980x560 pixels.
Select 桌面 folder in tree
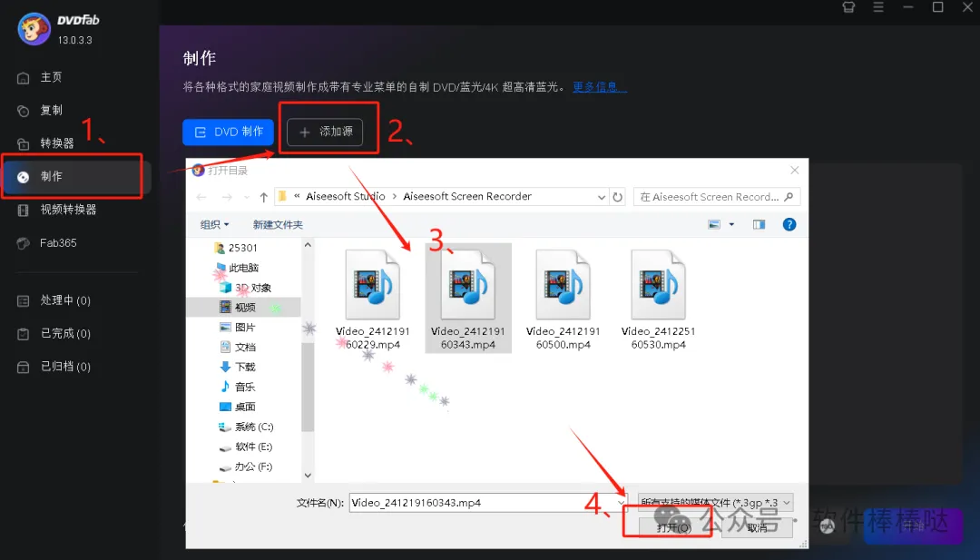coord(238,407)
